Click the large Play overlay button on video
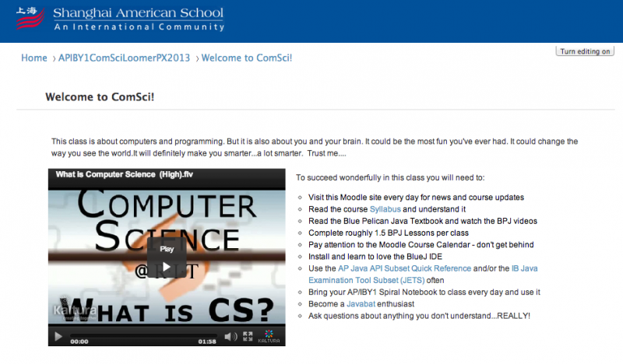 tap(167, 257)
